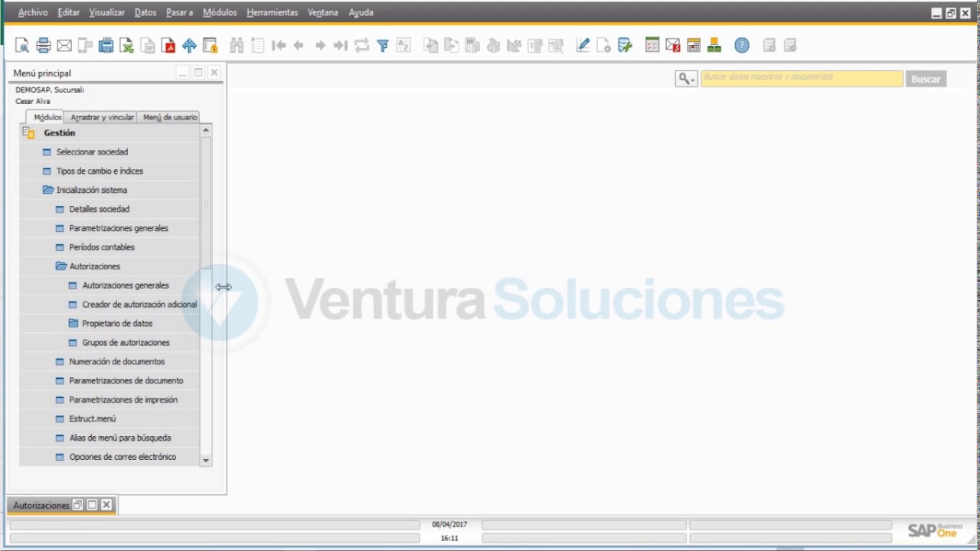
Task: Open Grupos de autorizaciones
Action: 126,343
